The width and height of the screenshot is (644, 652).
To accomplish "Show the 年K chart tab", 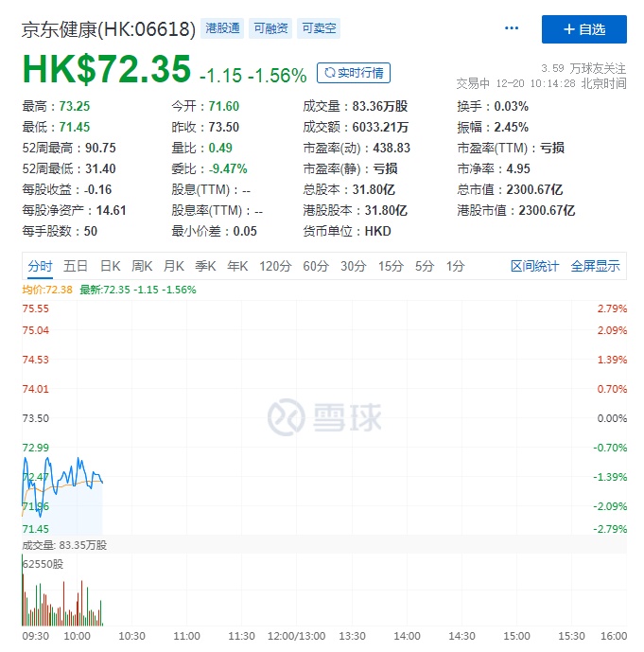I will [236, 267].
